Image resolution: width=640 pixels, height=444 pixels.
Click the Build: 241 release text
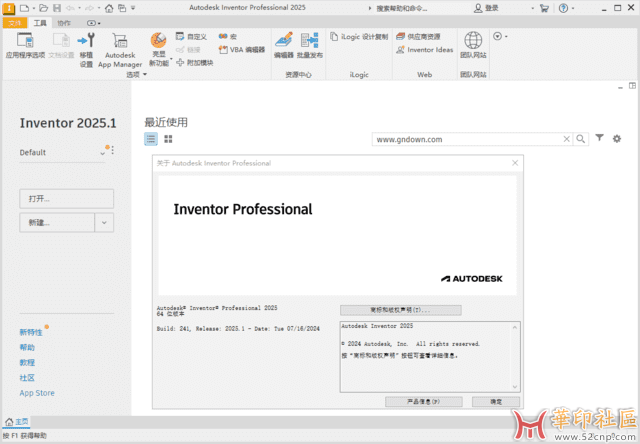click(x=238, y=329)
